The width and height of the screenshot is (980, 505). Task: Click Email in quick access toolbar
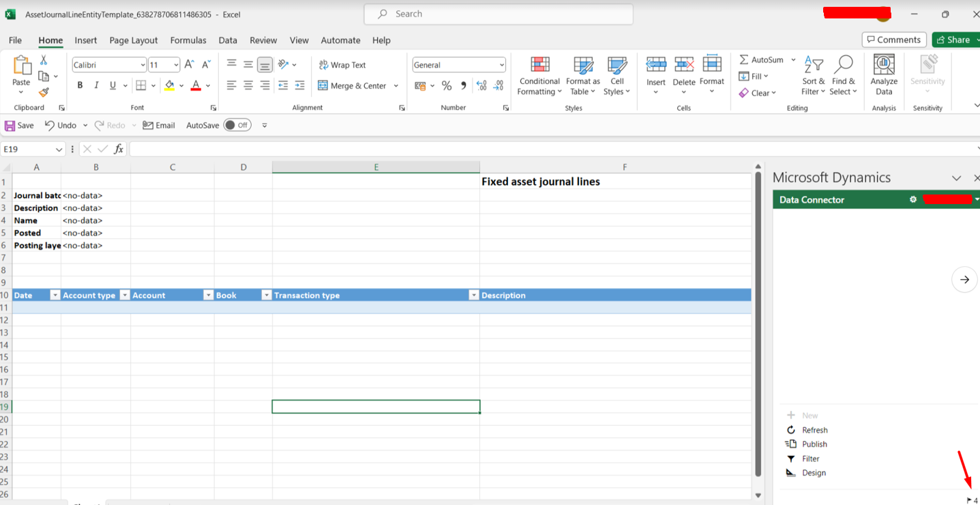tap(159, 125)
